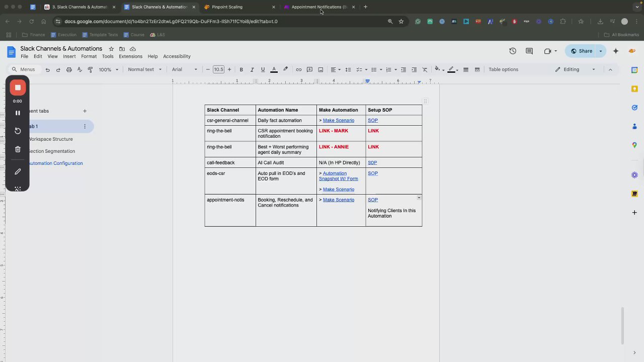Open the cell background color bucket

437,69
